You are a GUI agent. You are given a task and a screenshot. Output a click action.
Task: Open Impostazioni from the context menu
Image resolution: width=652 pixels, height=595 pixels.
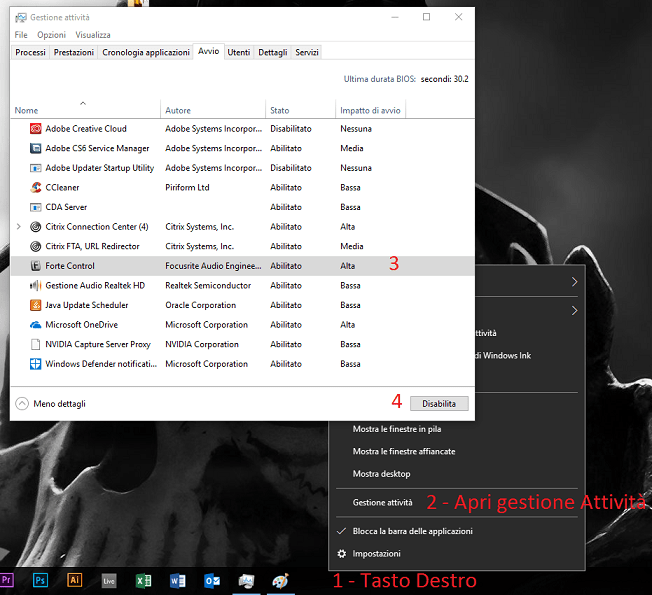[x=376, y=554]
